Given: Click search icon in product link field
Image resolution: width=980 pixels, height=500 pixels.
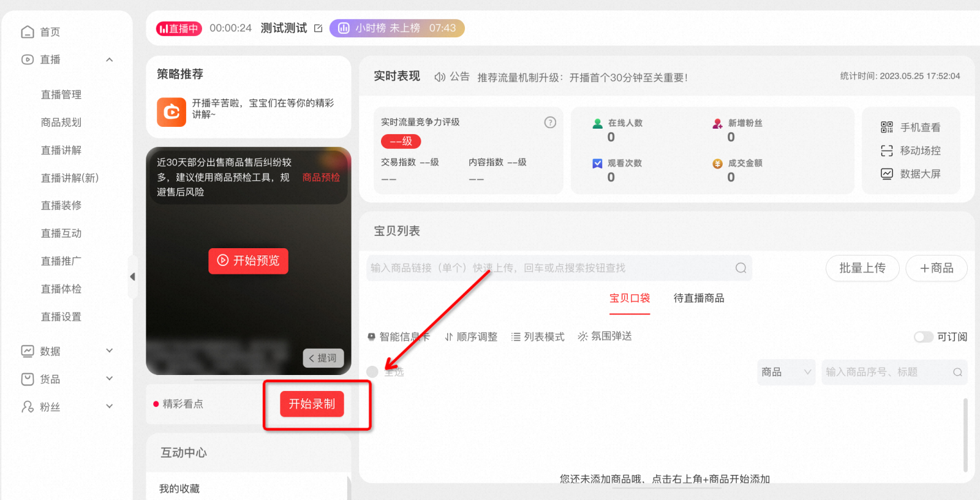Looking at the screenshot, I should (x=741, y=268).
